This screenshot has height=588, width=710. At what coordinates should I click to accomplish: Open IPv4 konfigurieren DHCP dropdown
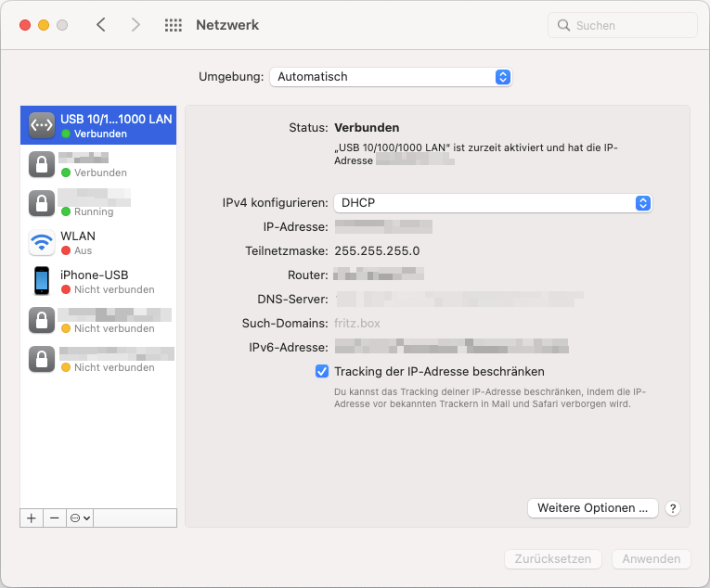(493, 203)
